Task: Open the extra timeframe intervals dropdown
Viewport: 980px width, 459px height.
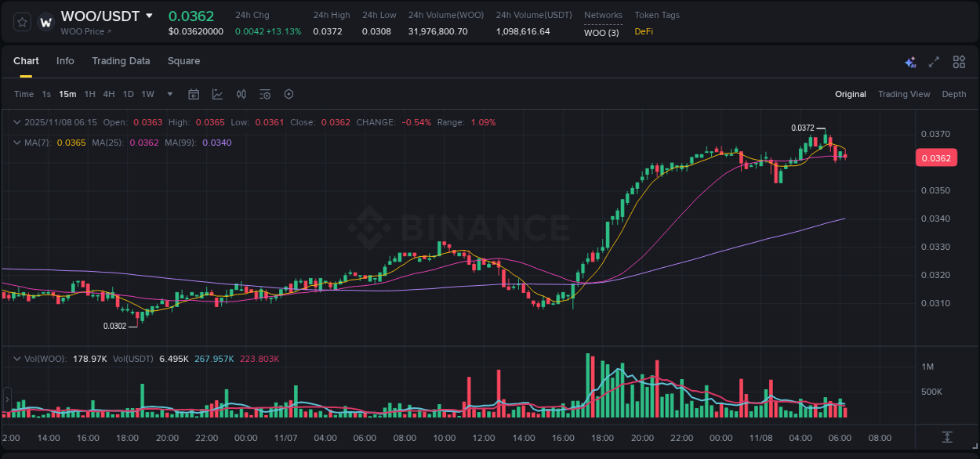Action: click(x=169, y=94)
